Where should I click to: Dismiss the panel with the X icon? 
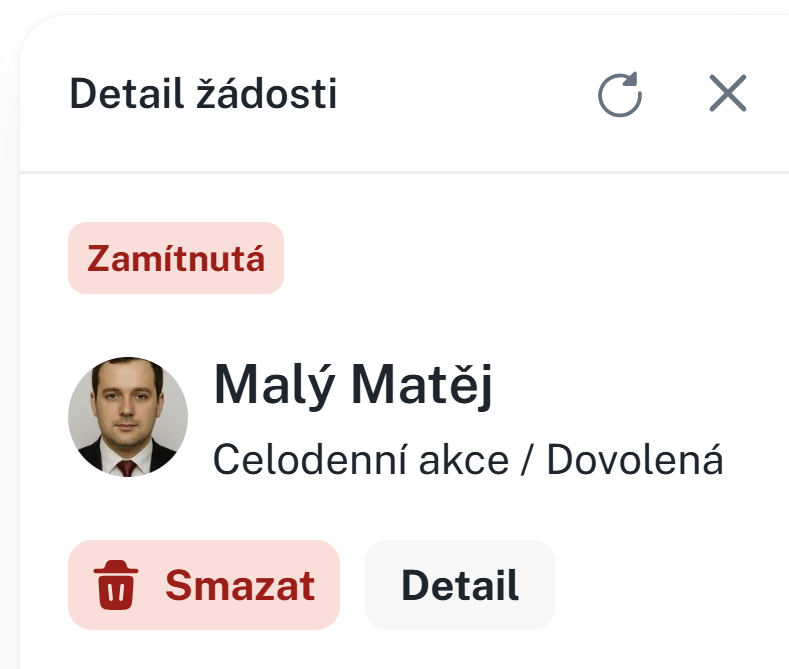point(727,94)
